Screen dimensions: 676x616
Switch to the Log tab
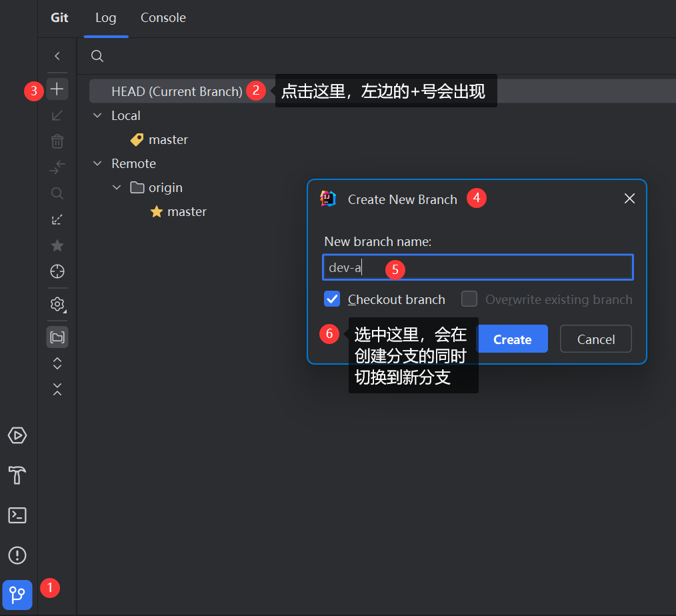tap(105, 18)
